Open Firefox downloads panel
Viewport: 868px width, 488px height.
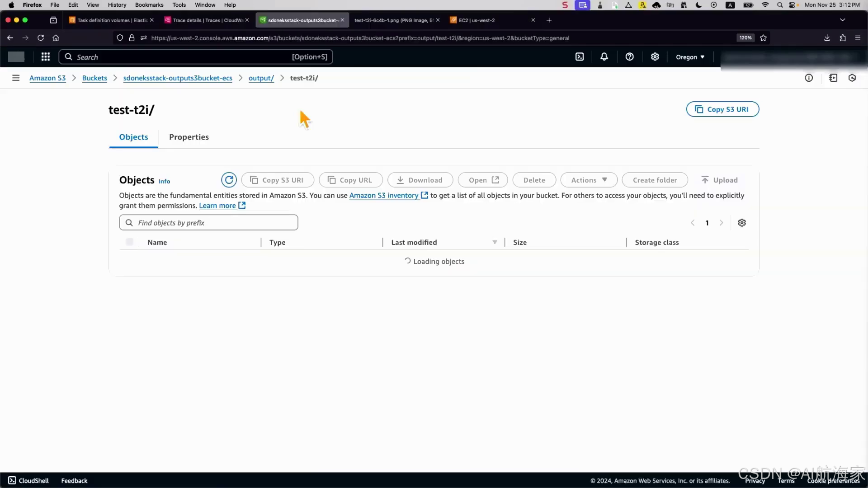(x=827, y=38)
